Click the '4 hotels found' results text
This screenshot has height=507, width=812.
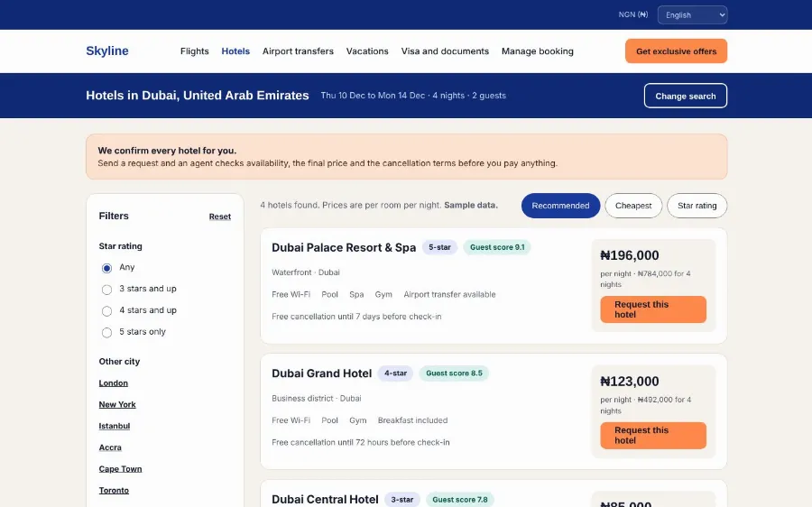pyautogui.click(x=379, y=205)
